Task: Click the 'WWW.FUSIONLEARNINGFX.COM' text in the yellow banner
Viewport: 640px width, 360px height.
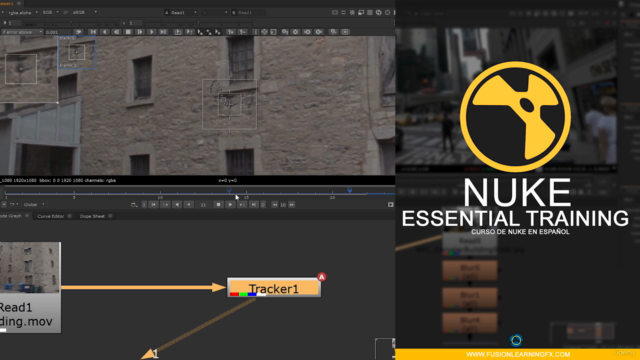Action: 518,354
